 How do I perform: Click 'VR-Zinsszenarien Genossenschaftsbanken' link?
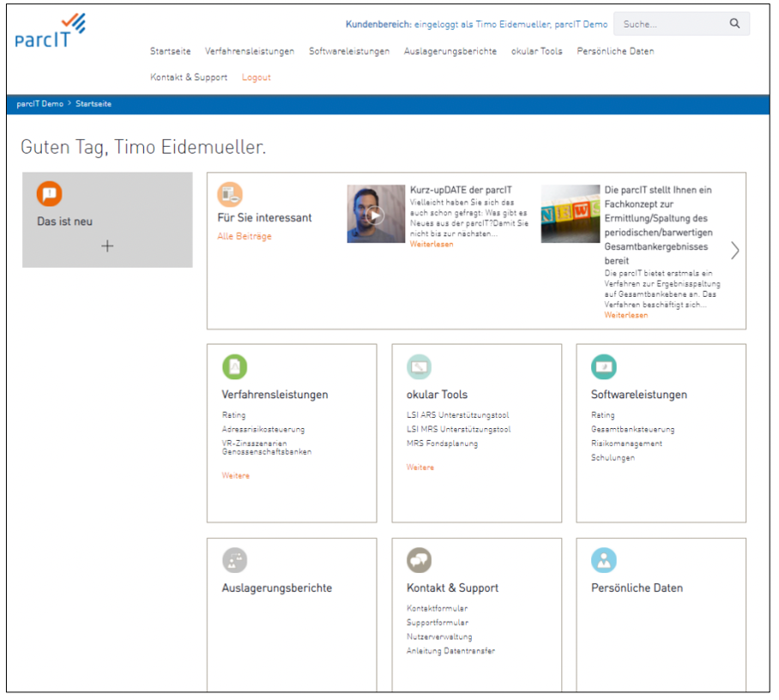(267, 447)
